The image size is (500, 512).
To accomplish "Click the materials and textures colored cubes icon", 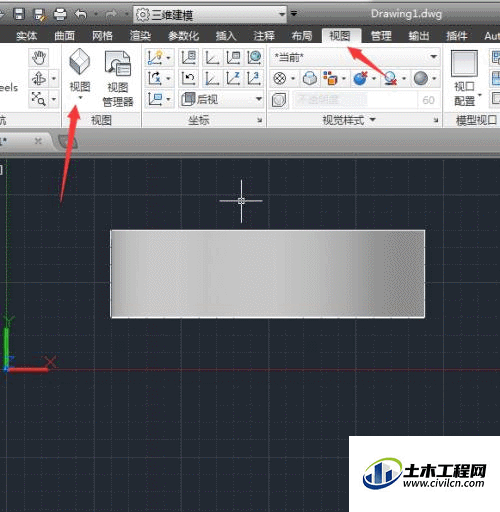I will point(330,79).
